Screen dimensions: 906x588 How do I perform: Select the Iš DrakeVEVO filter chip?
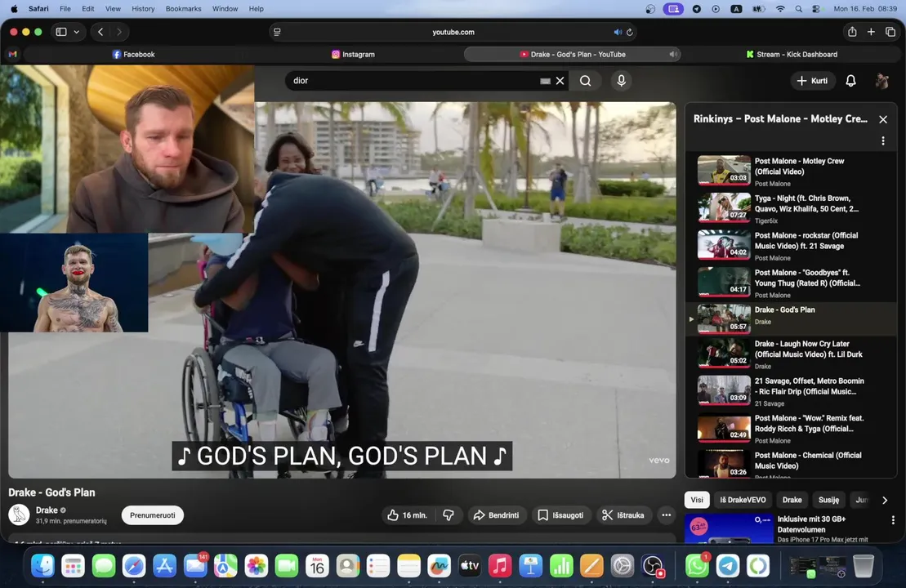[743, 500]
